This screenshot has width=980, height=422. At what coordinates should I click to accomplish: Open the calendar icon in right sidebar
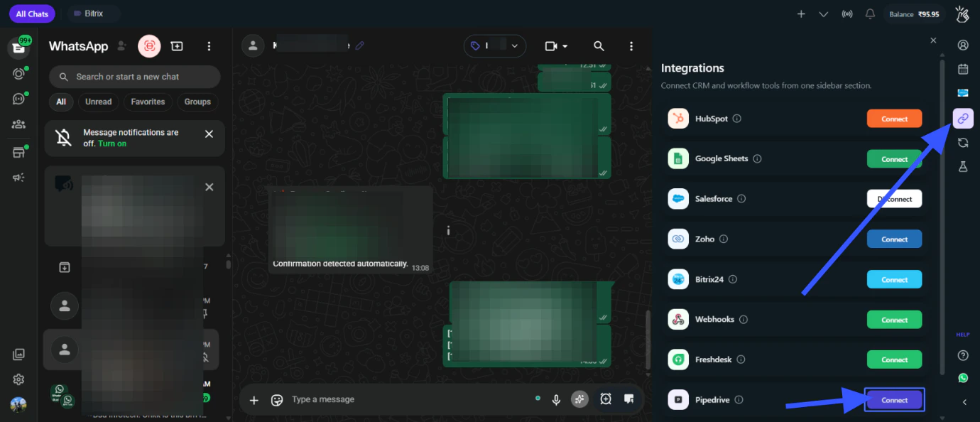tap(963, 69)
